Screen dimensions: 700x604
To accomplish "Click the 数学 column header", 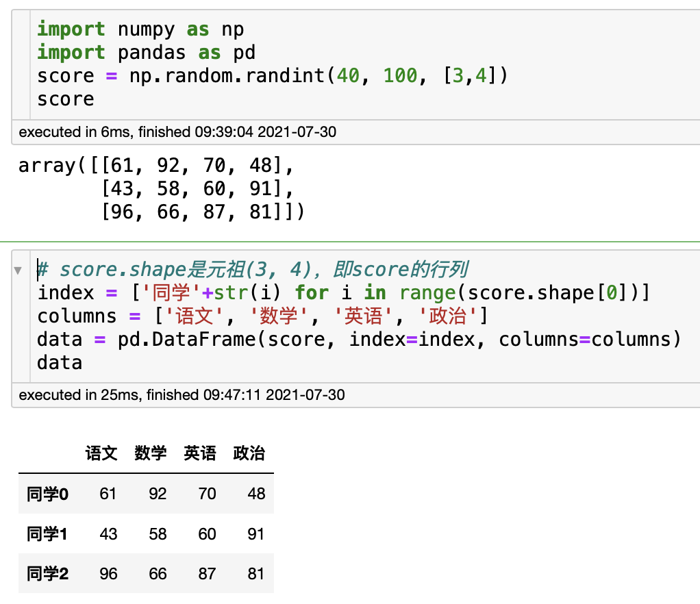I will 151,453.
